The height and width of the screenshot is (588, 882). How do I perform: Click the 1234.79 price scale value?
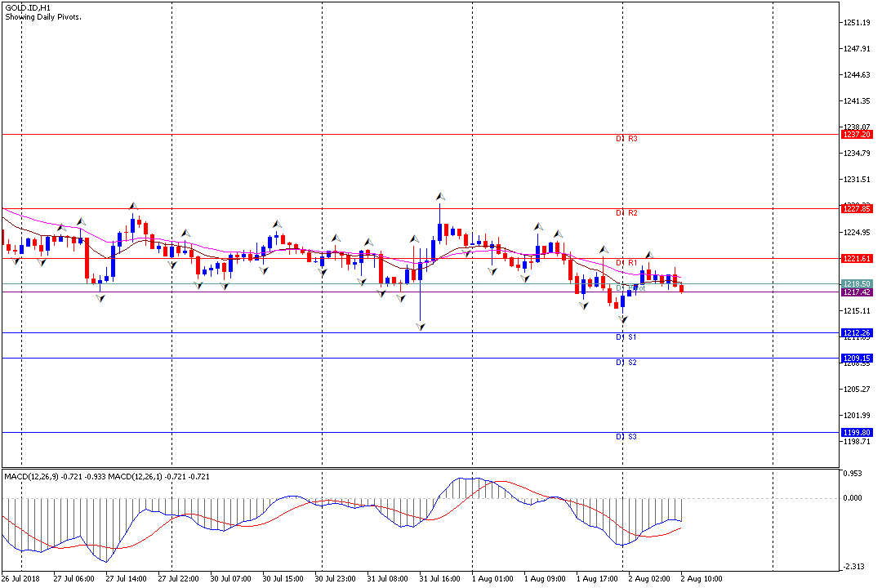pyautogui.click(x=857, y=153)
